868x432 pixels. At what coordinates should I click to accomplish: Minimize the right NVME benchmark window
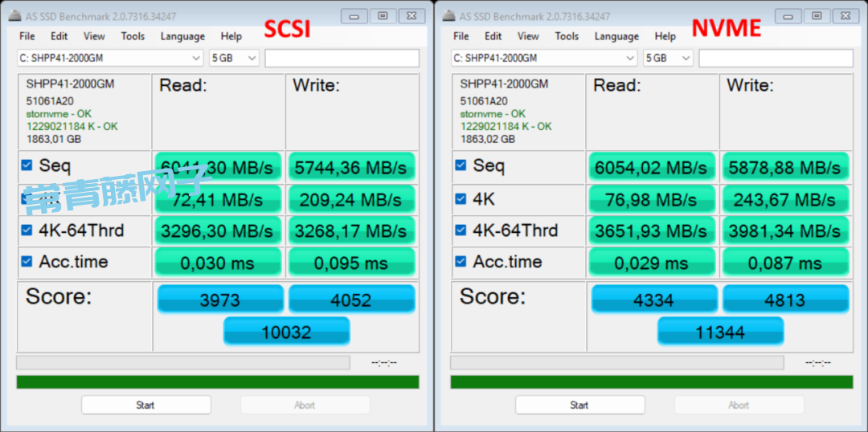click(x=786, y=16)
